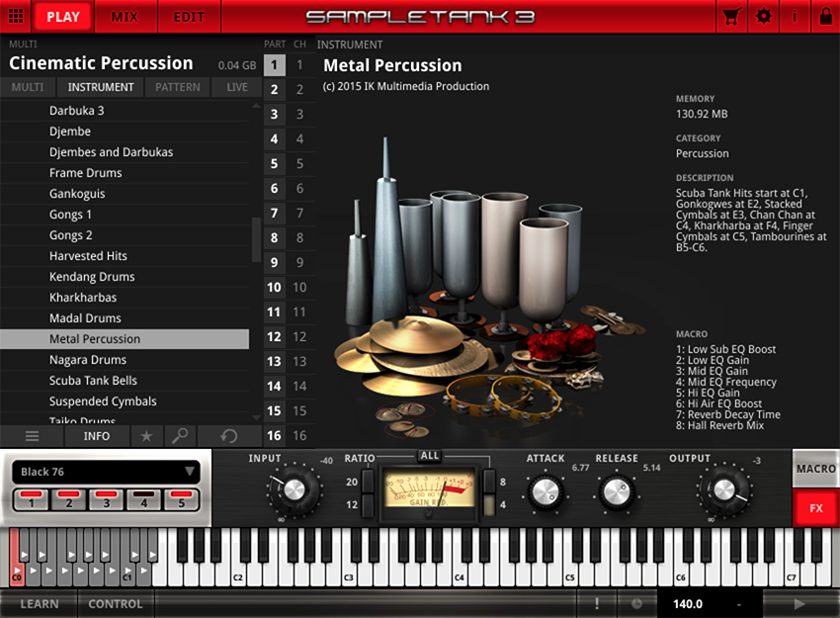Select Djembe instrument
The height and width of the screenshot is (618, 840).
[x=125, y=132]
